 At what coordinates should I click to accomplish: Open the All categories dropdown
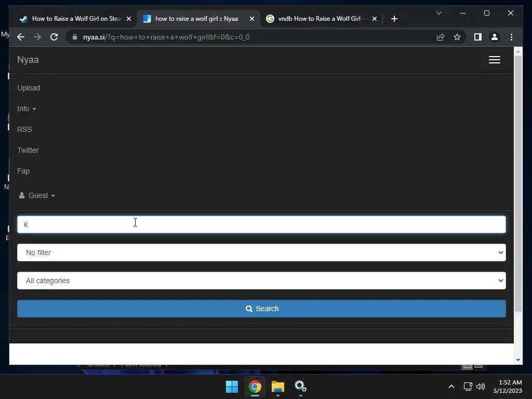(x=261, y=281)
